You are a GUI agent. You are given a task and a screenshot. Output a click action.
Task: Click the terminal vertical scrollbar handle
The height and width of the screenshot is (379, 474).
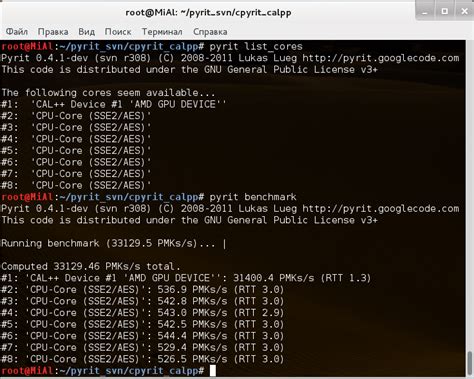pos(470,364)
